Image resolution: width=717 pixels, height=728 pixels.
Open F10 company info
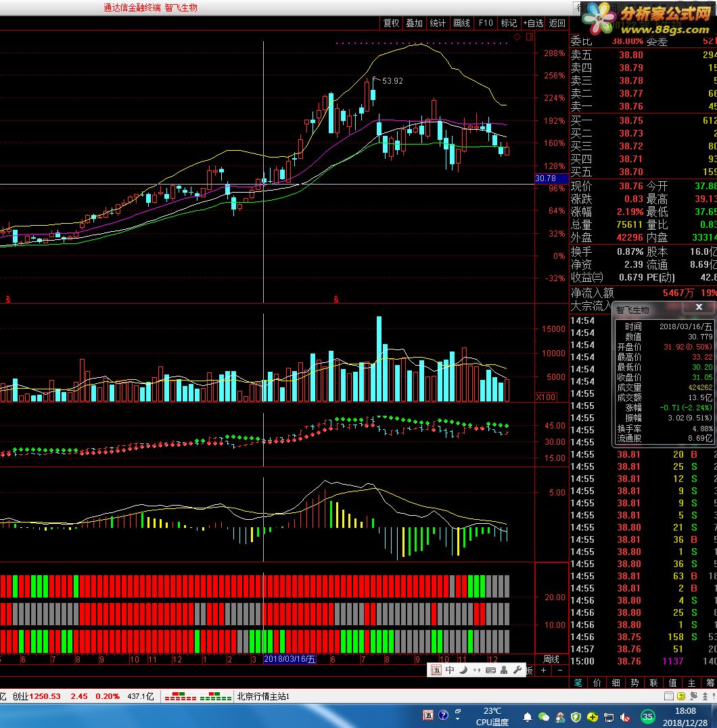click(486, 23)
